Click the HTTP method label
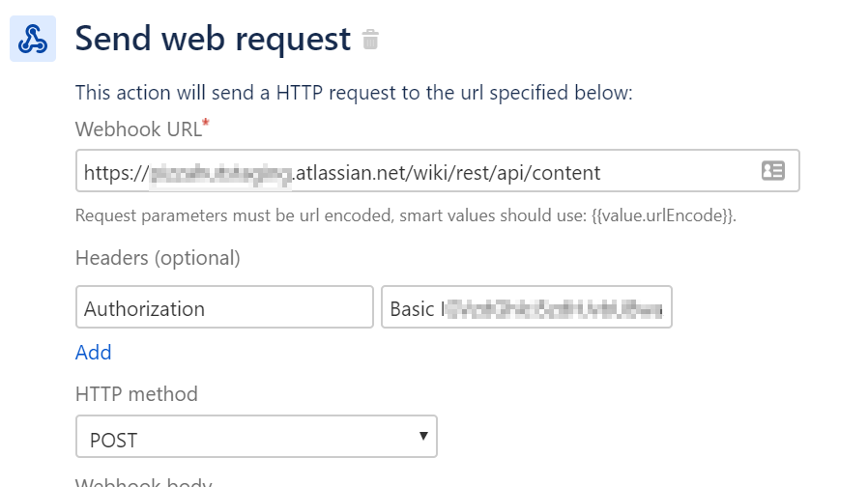 coord(136,394)
